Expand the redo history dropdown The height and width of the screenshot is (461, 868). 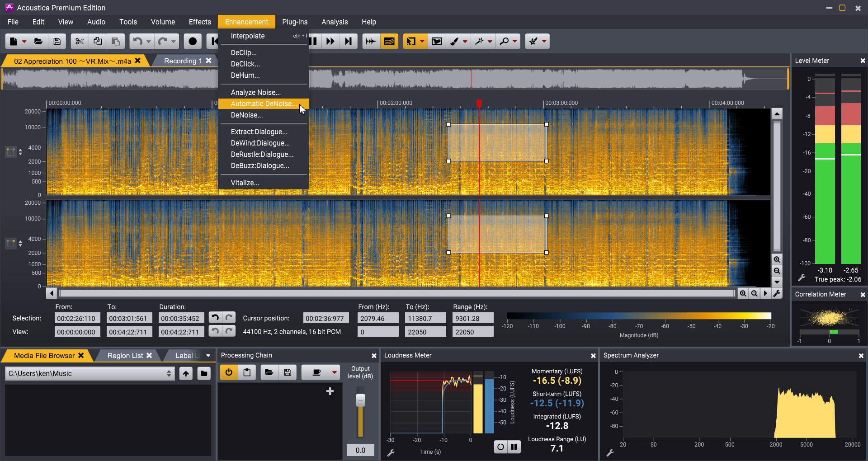point(173,41)
